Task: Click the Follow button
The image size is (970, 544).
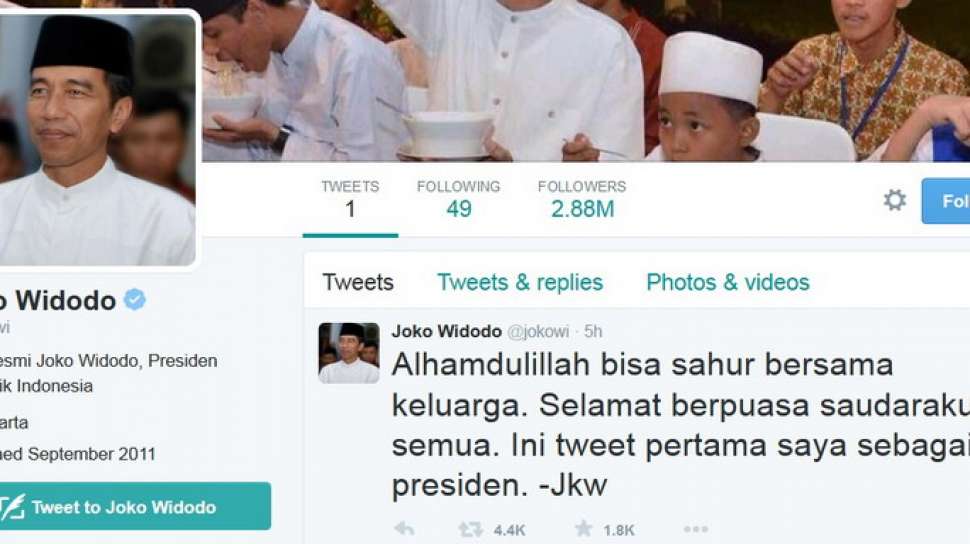Action: (946, 201)
